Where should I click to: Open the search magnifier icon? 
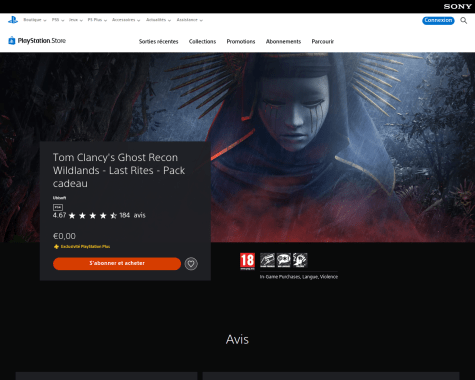coord(463,21)
